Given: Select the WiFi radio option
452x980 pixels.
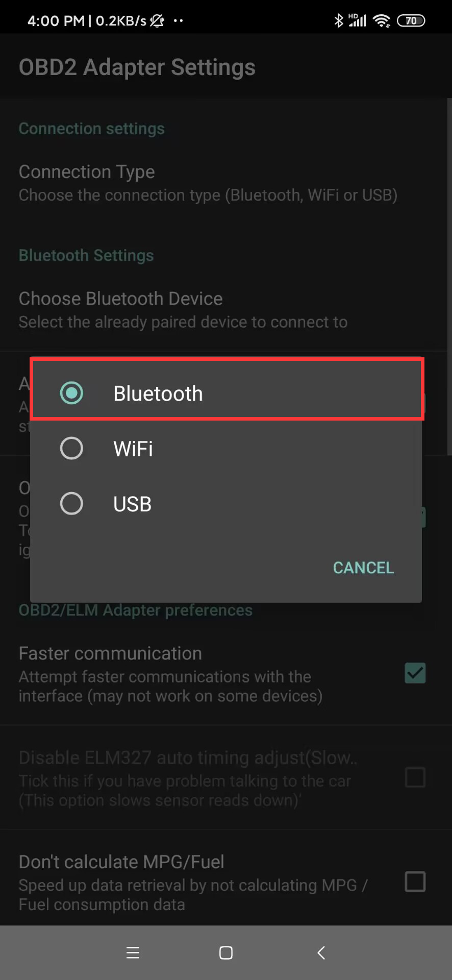Looking at the screenshot, I should coord(71,449).
